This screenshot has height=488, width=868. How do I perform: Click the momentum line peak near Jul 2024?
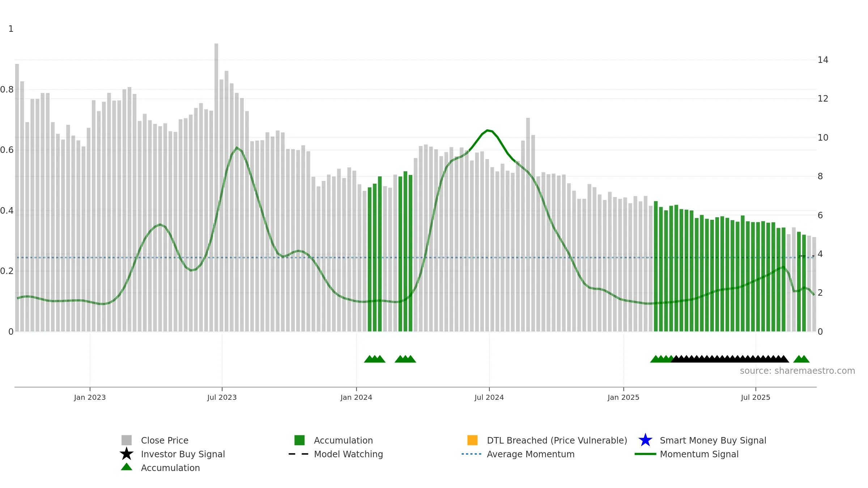(488, 130)
